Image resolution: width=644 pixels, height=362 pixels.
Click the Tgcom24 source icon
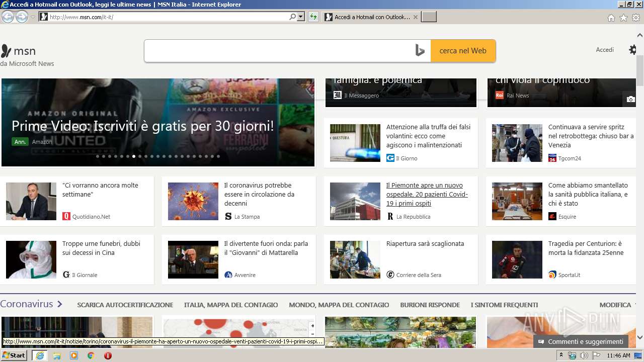[x=552, y=158]
